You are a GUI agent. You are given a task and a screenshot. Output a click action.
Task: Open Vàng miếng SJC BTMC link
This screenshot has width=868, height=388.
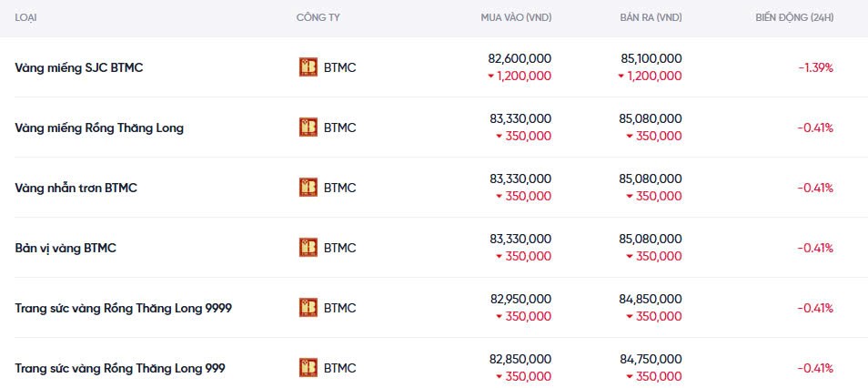[79, 67]
